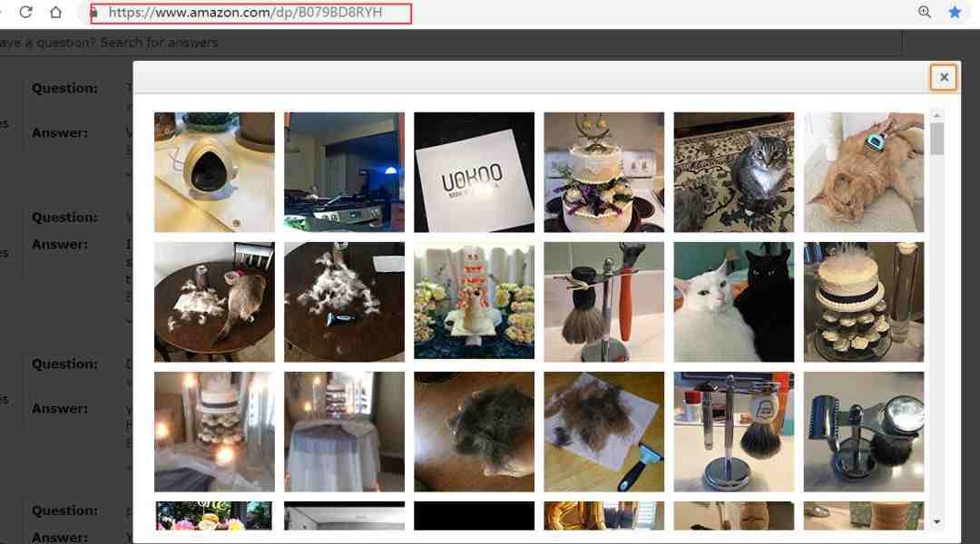Click the gallery scrollbar down arrow

(x=936, y=522)
